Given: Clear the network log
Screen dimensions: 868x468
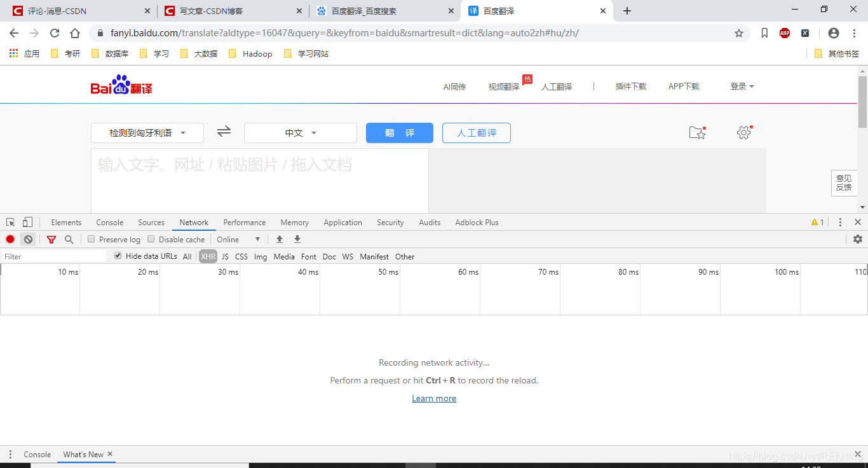Looking at the screenshot, I should 28,239.
